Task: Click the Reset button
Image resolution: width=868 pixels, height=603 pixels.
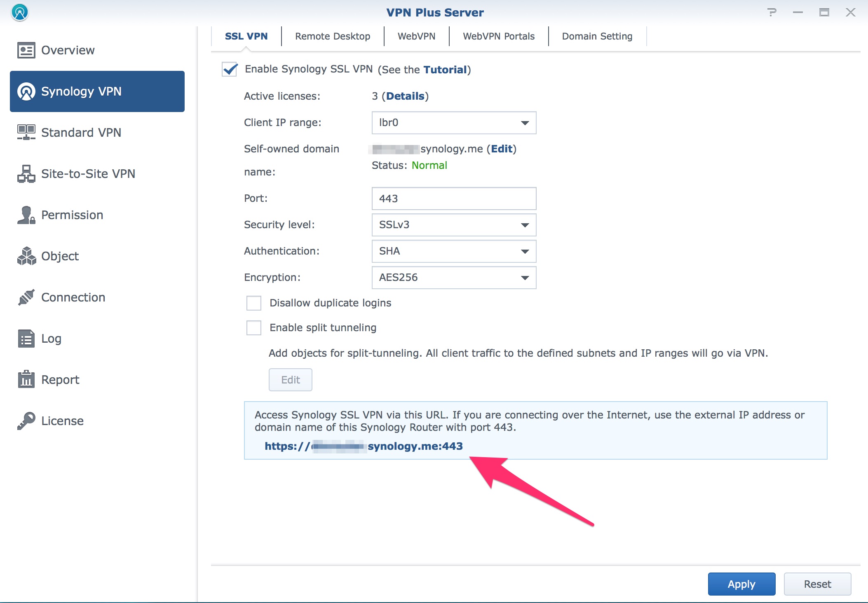Action: [817, 584]
